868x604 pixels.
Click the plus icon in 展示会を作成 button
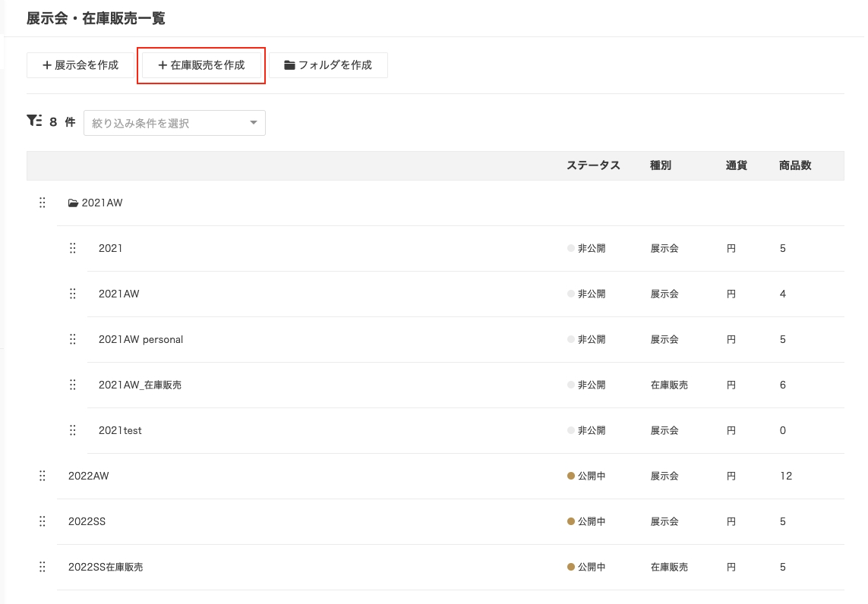click(46, 65)
